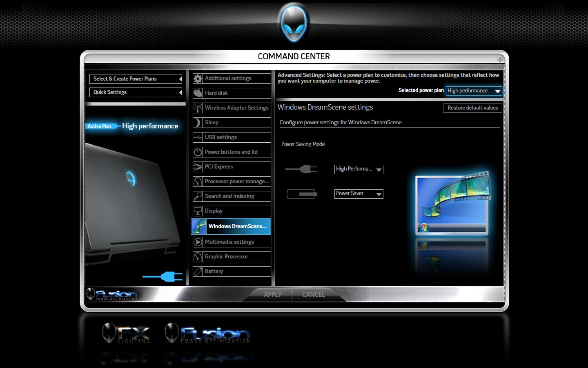Viewport: 588px width, 368px height.
Task: Expand Select & Create Power Plans panel
Action: [x=136, y=79]
